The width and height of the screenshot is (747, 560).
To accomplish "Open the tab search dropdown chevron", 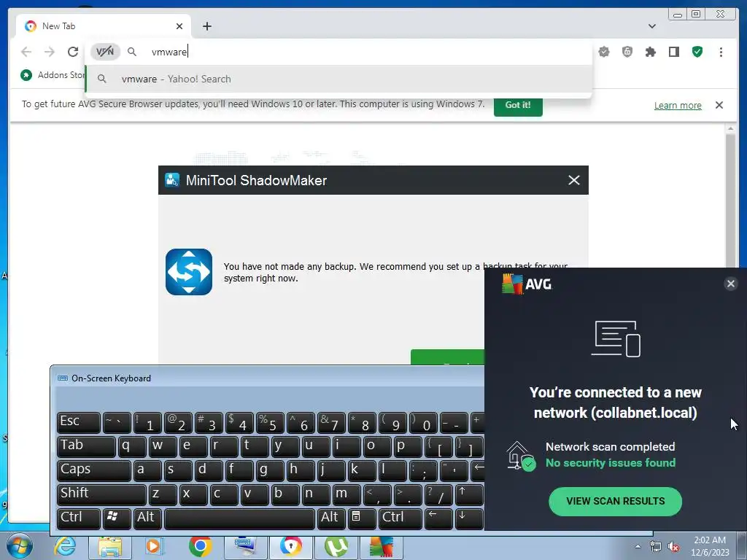I will pyautogui.click(x=651, y=26).
